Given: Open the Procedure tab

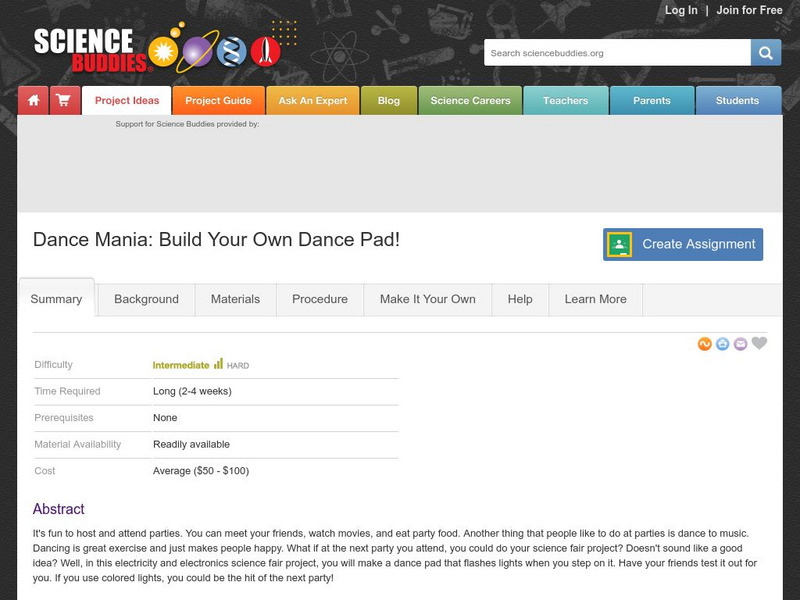Looking at the screenshot, I should [x=318, y=299].
